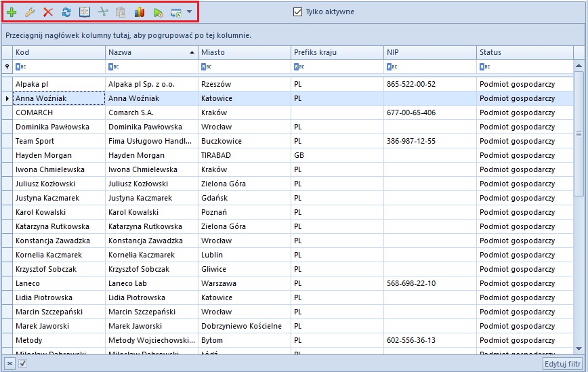Add a new contractor with the green plus icon
Image resolution: width=588 pixels, height=372 pixels.
coord(12,12)
